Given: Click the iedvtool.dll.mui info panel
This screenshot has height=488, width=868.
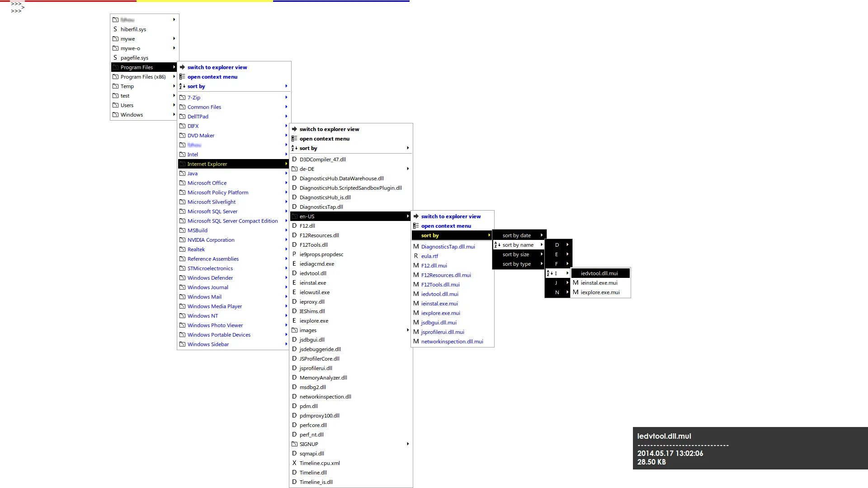Looking at the screenshot, I should pyautogui.click(x=750, y=448).
